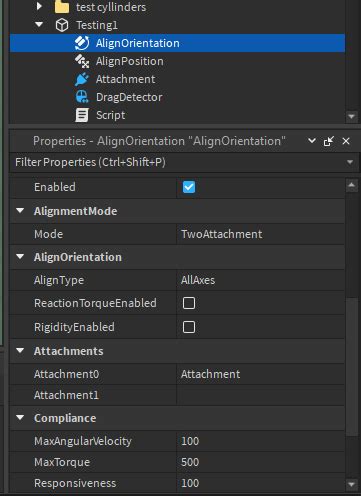Select Testing1 in Explorer tree
Screen dimensions: 361x496
177,25
